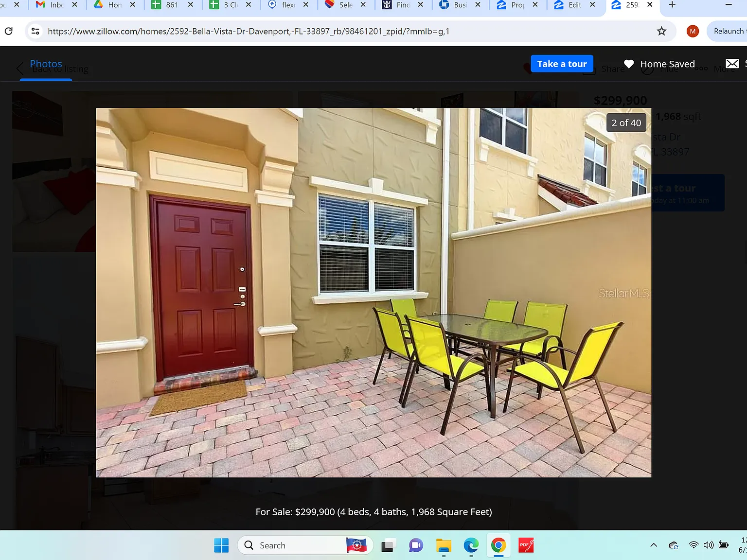
Task: Open the battery status icon
Action: (724, 545)
